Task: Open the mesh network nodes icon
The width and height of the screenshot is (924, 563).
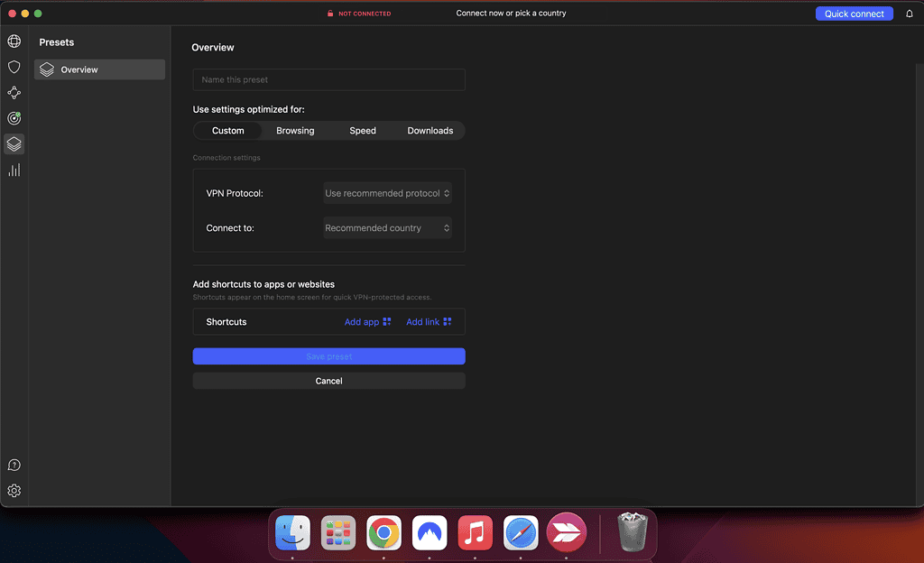Action: click(14, 93)
